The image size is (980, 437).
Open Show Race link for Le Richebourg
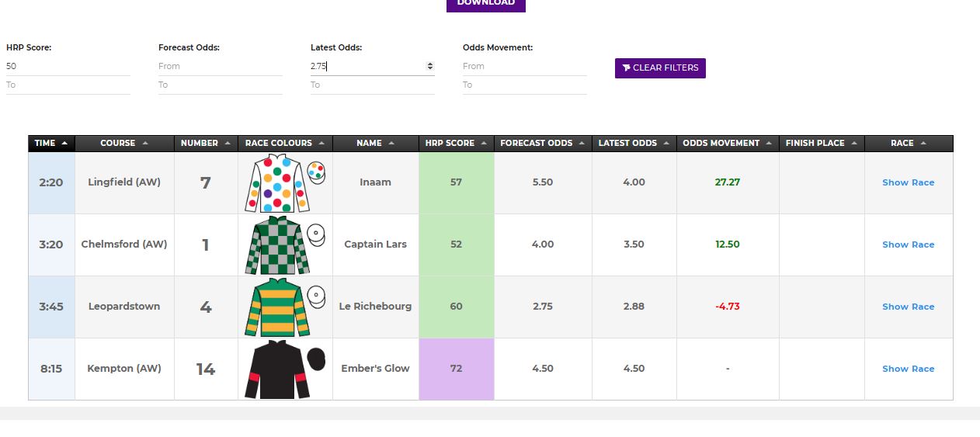[x=908, y=307]
